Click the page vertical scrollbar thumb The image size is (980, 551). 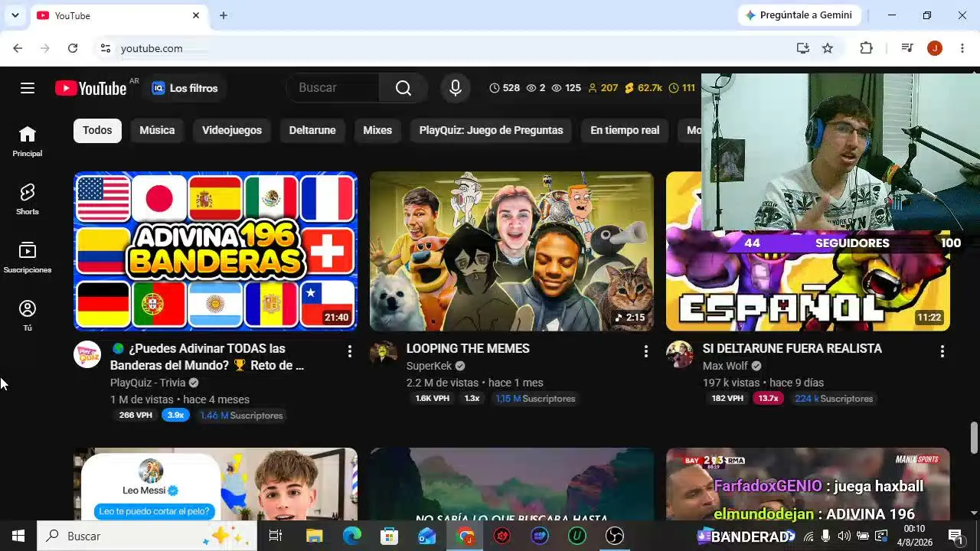pyautogui.click(x=974, y=438)
